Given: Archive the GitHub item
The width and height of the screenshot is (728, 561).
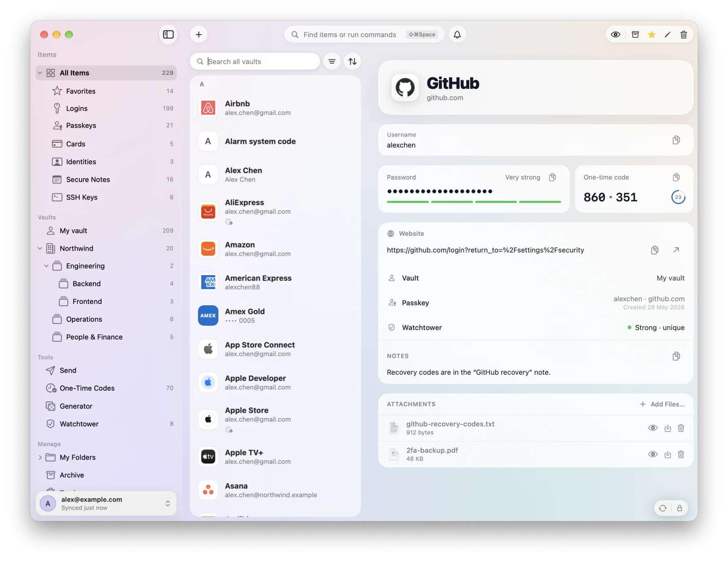Looking at the screenshot, I should (x=635, y=35).
